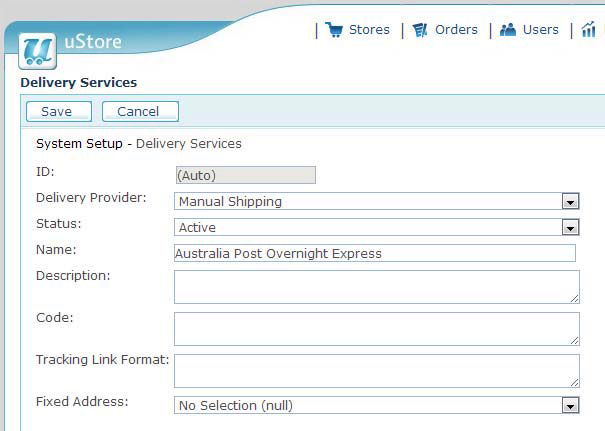Open the Orders menu
The height and width of the screenshot is (431, 605).
[x=456, y=30]
